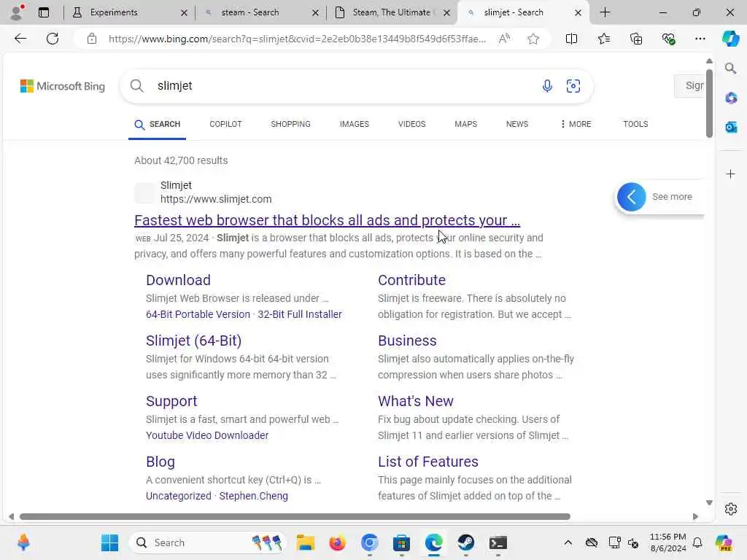Screen dimensions: 747x560
Task: Open Terminal from the taskbar
Action: [498, 542]
